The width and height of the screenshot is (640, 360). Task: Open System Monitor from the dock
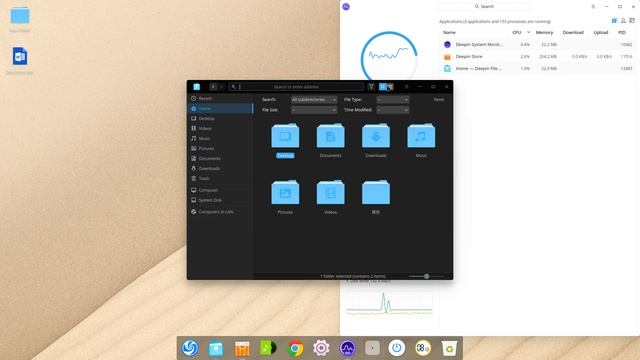tap(347, 348)
